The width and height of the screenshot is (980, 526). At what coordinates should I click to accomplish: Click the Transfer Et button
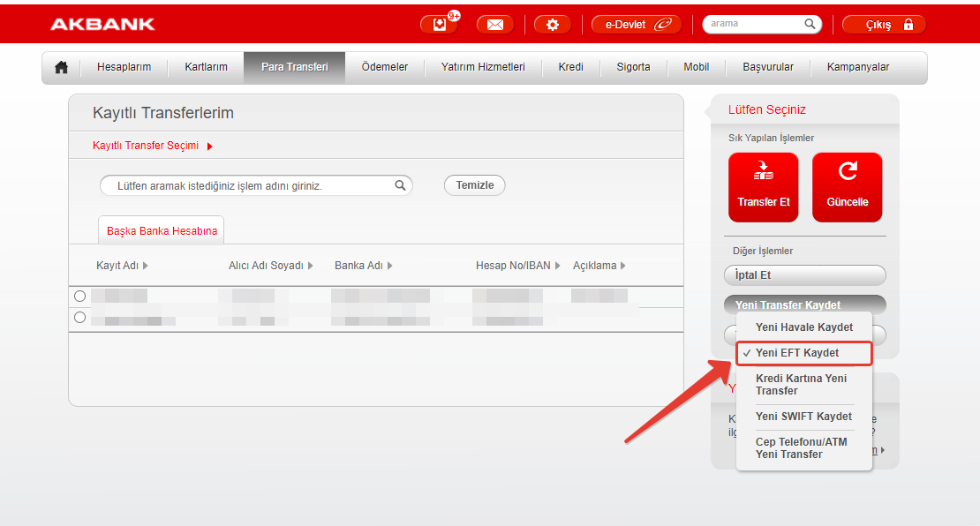(x=763, y=187)
